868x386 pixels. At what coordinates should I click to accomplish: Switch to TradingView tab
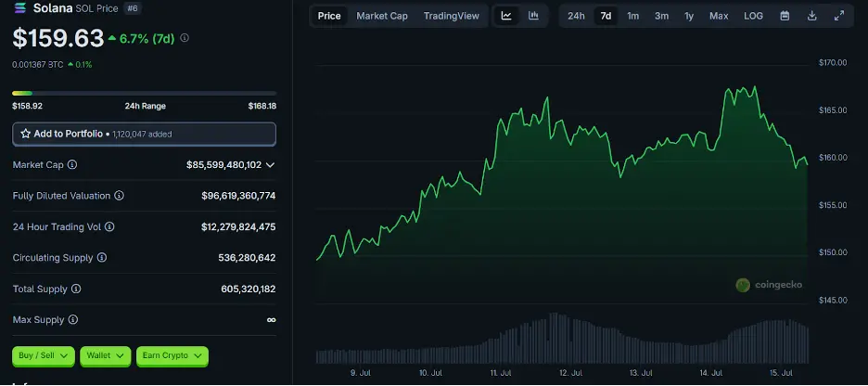[x=451, y=16]
